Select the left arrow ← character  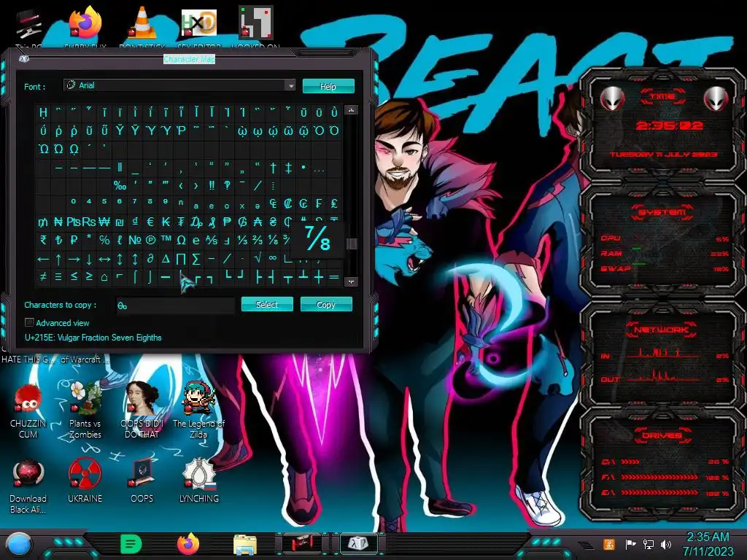(x=43, y=259)
